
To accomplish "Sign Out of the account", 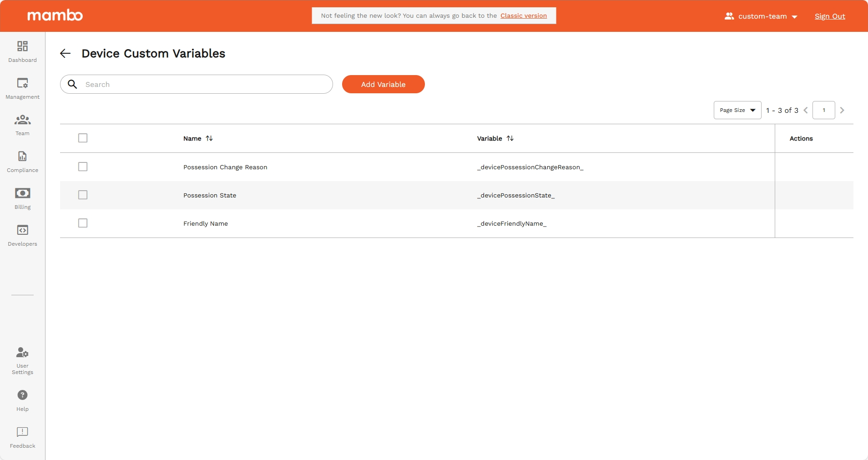I will (829, 16).
